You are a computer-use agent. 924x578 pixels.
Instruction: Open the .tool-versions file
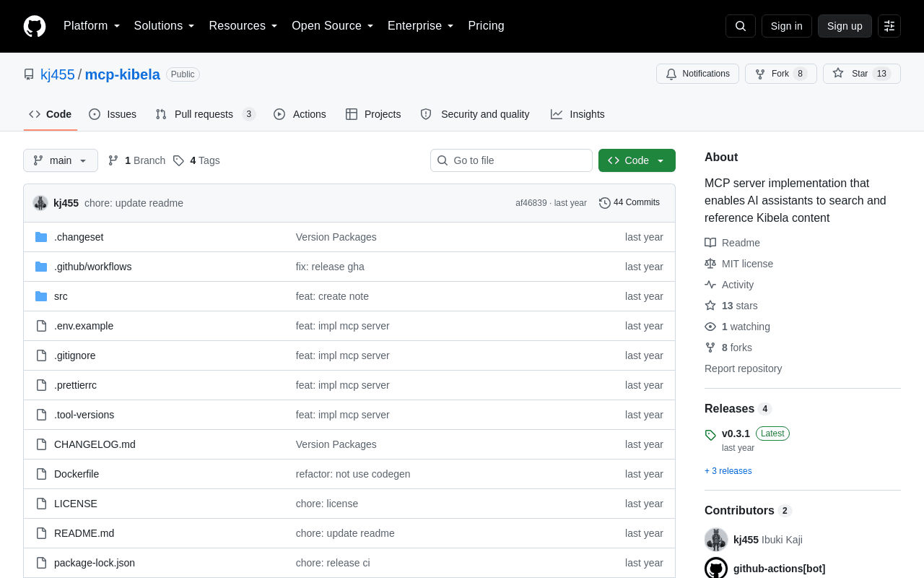click(x=84, y=415)
